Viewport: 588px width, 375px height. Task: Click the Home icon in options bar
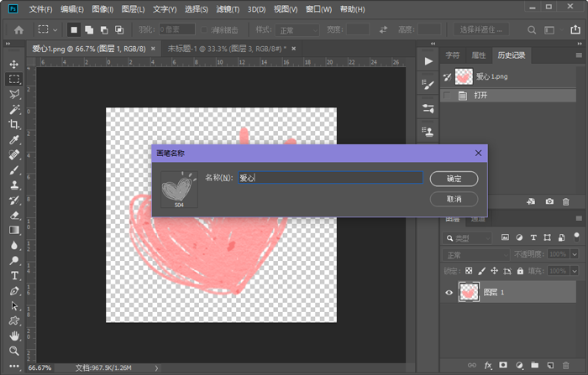click(x=18, y=29)
